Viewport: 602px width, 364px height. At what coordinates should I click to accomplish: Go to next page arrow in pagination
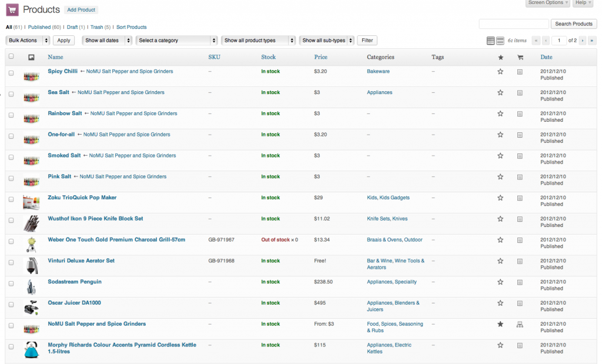click(x=583, y=41)
